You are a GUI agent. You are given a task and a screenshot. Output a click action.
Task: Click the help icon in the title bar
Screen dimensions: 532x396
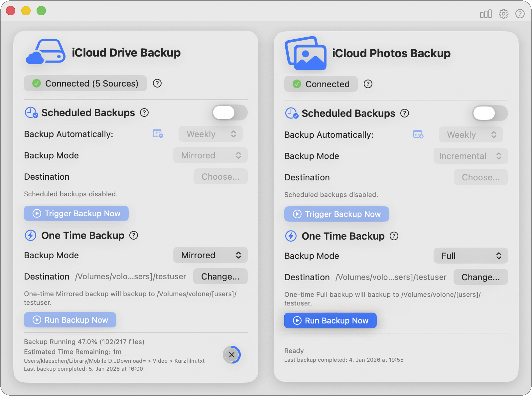520,14
